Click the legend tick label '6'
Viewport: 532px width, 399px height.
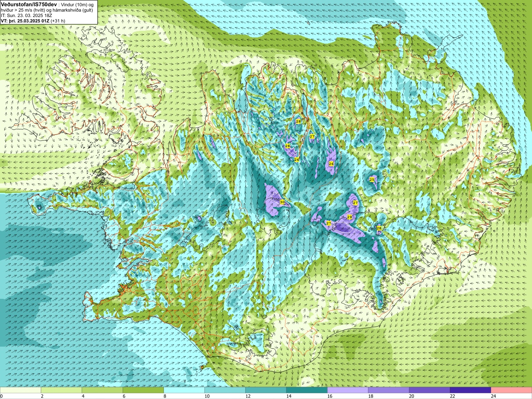(x=124, y=396)
